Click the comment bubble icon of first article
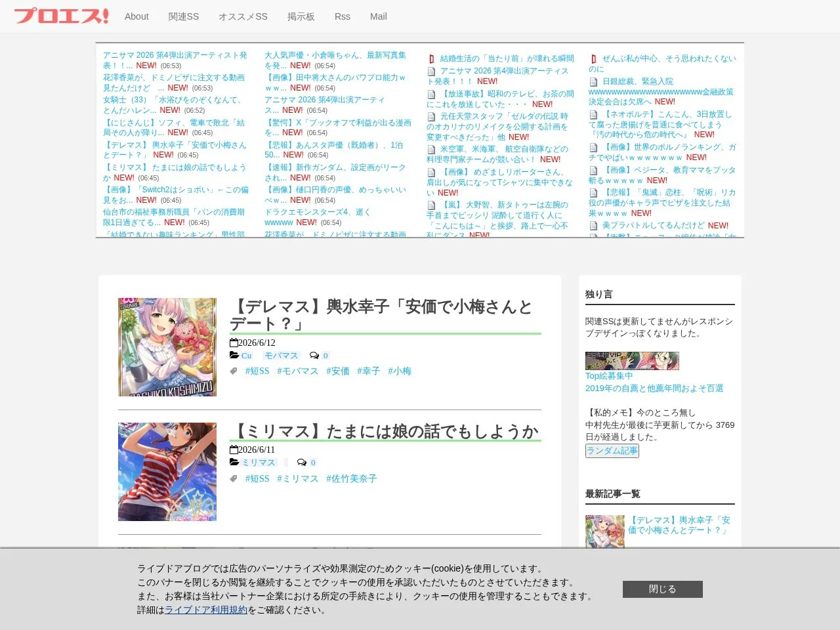840x630 pixels. 314,356
